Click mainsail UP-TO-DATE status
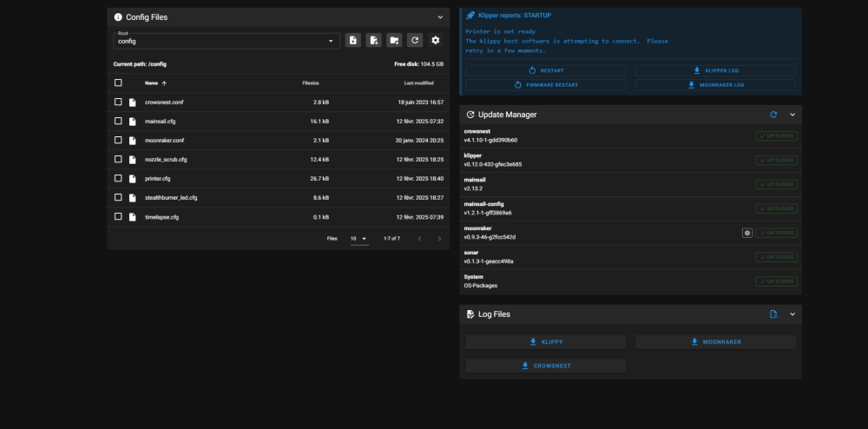868x429 pixels. click(776, 184)
